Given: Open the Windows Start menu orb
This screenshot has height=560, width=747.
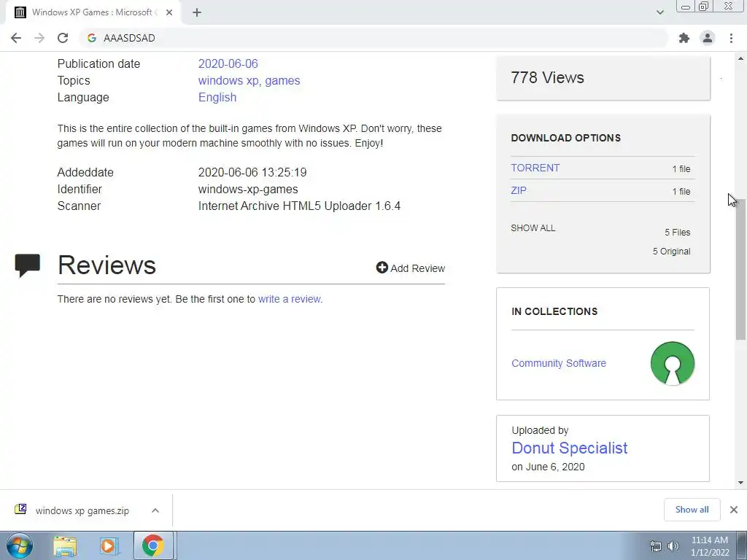Looking at the screenshot, I should tap(20, 545).
